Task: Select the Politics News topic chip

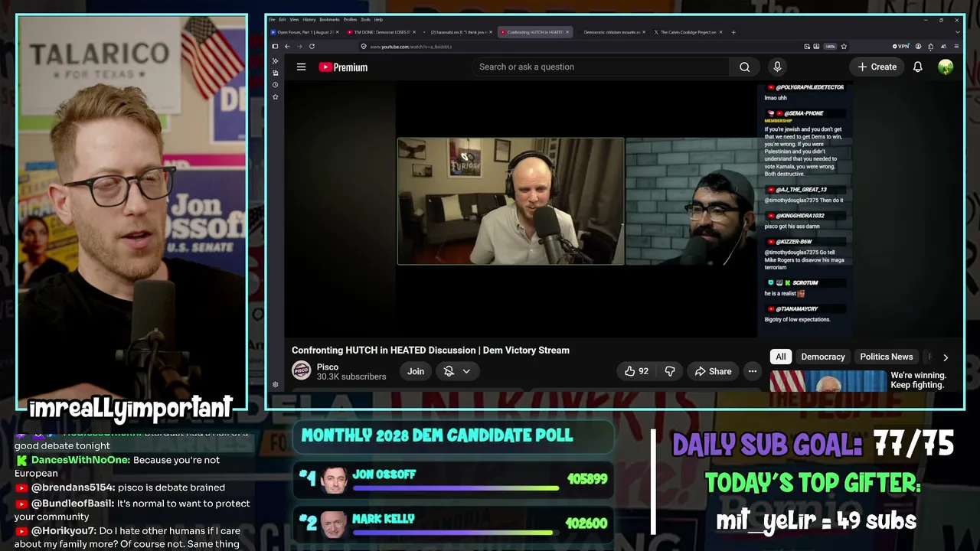Action: click(x=887, y=357)
